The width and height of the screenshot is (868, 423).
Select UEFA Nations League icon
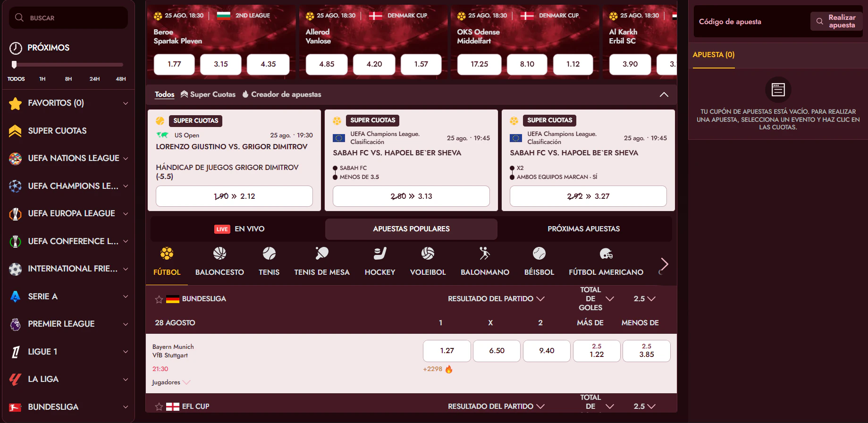pyautogui.click(x=15, y=159)
